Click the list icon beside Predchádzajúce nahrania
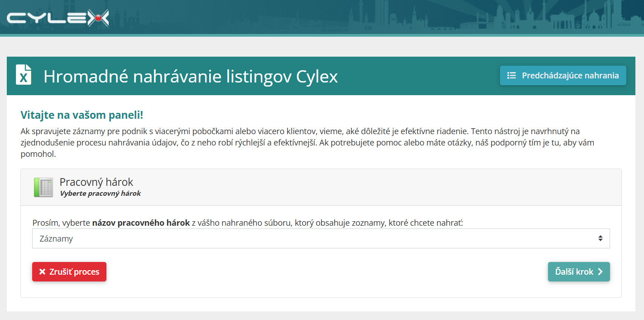This screenshot has height=320, width=644. (x=512, y=76)
